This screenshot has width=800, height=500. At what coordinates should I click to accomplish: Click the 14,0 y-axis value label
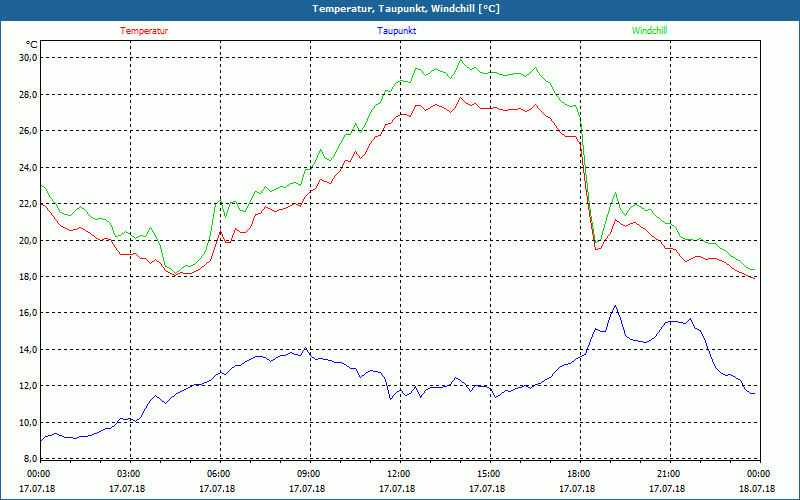coord(26,349)
